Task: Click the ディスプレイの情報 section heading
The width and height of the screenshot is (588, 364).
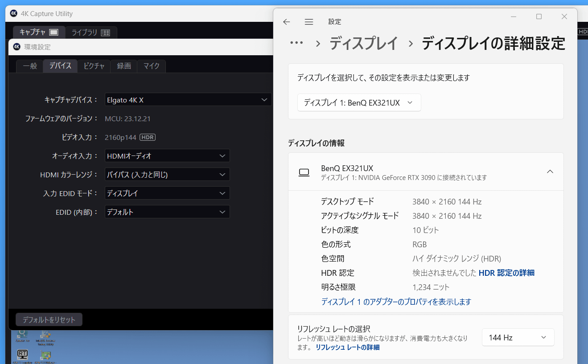Action: coord(316,143)
